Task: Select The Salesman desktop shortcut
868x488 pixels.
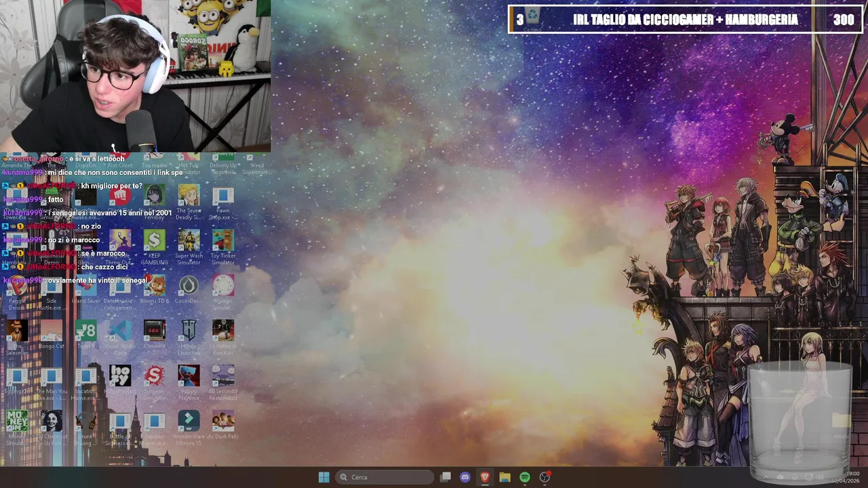Action: point(17,338)
